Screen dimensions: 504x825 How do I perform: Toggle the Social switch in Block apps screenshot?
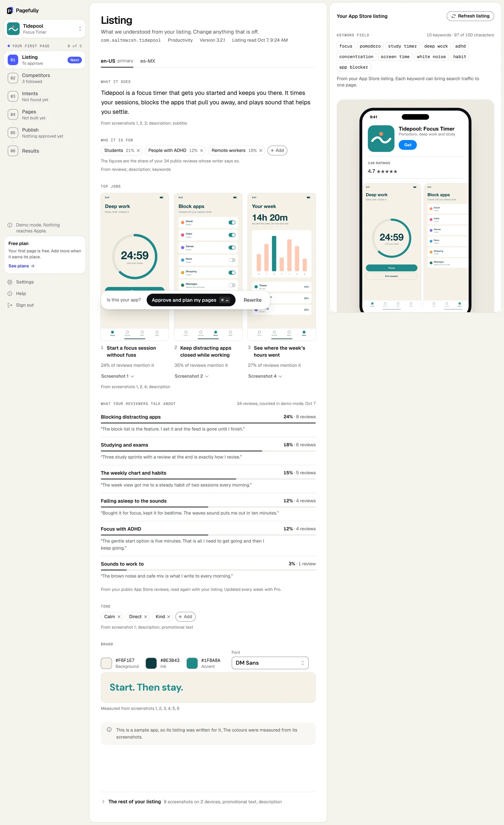232,223
